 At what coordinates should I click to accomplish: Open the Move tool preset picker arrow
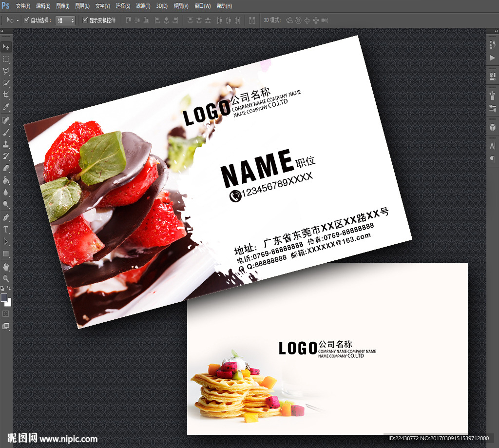pyautogui.click(x=18, y=20)
